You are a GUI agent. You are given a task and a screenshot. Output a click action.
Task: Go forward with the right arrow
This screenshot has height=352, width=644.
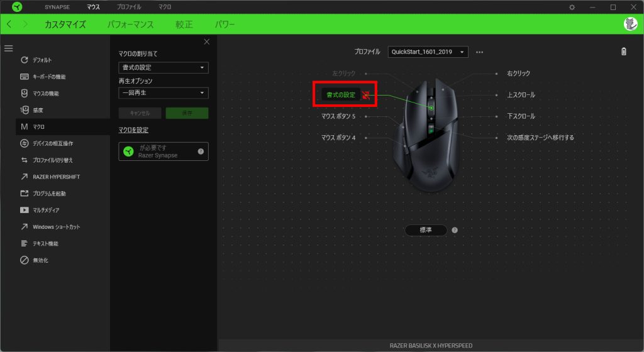click(25, 25)
